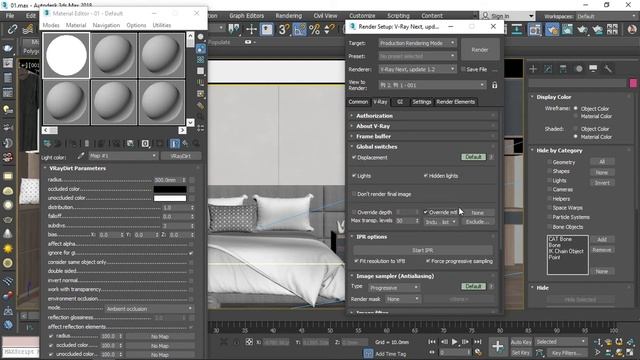
Task: Open the Target rendering mode dropdown
Action: pos(418,43)
